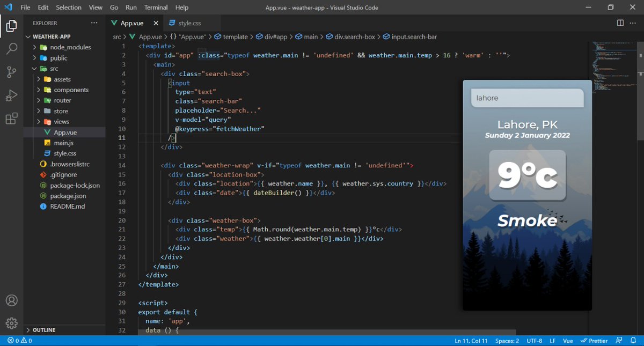Open main.js in the file tree
The width and height of the screenshot is (644, 346).
[64, 143]
